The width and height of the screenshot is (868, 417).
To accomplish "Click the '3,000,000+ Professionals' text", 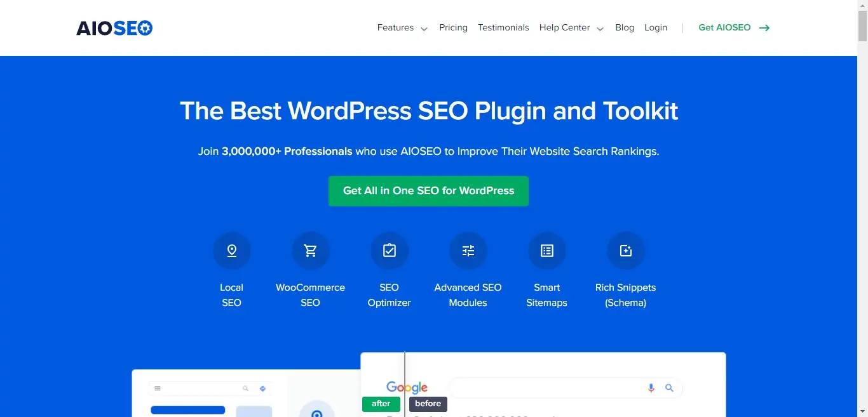I will coord(287,152).
